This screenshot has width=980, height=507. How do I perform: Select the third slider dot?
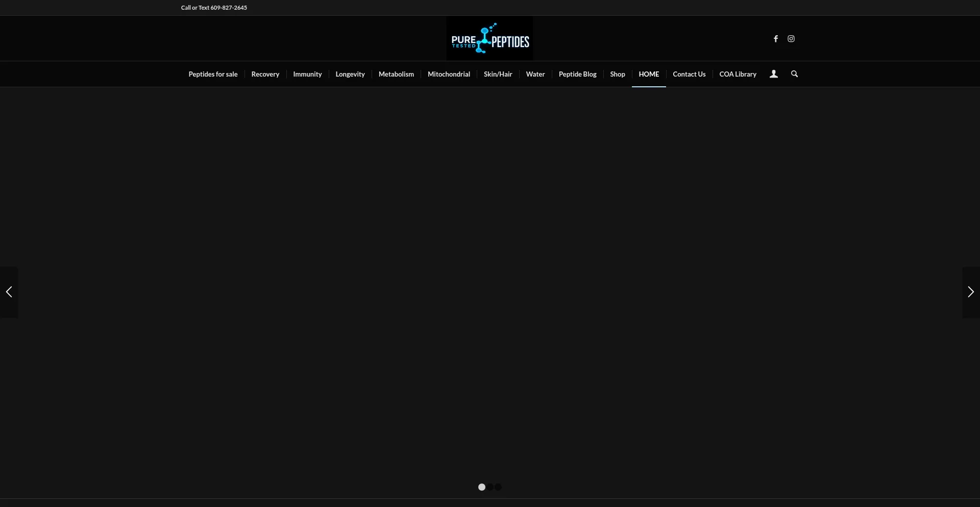[x=498, y=487]
